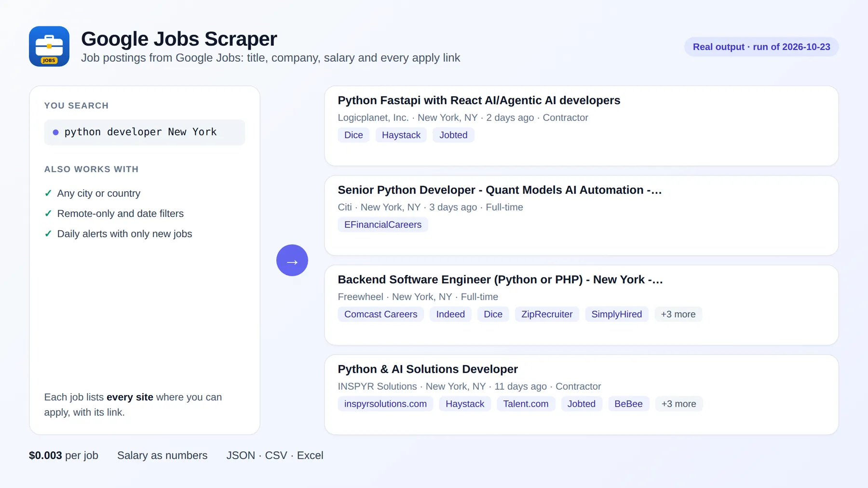
Task: Expand +3 more links for INSPYR job
Action: click(678, 404)
